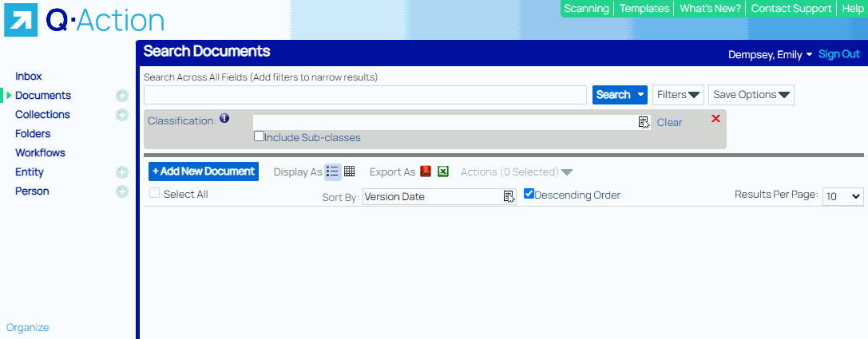Click in the Search Across All Fields box
This screenshot has height=339, width=868.
point(365,95)
